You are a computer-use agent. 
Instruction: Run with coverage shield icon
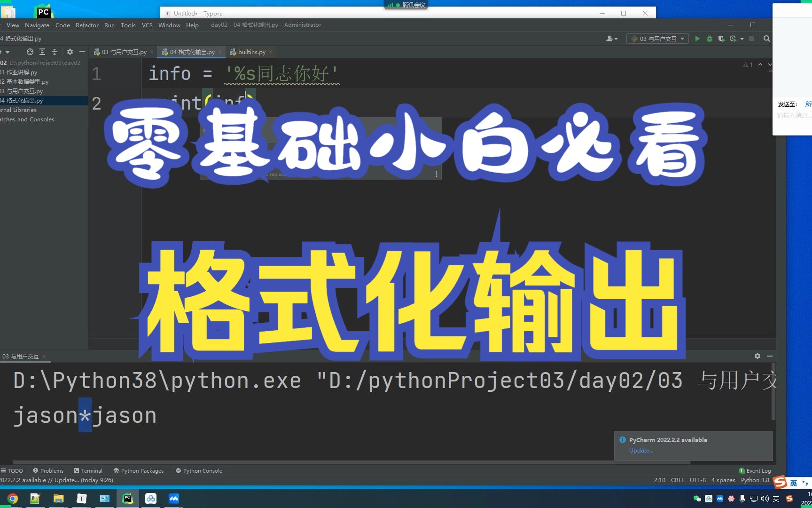[x=721, y=39]
